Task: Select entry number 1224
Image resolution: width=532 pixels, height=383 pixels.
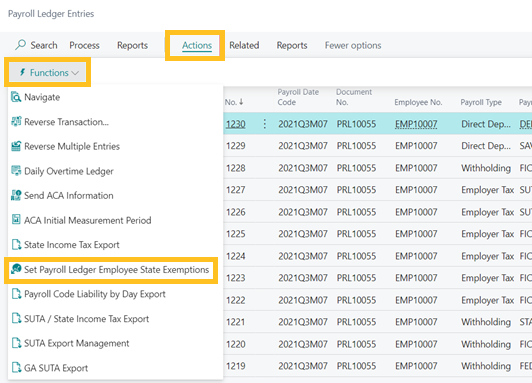Action: point(235,256)
